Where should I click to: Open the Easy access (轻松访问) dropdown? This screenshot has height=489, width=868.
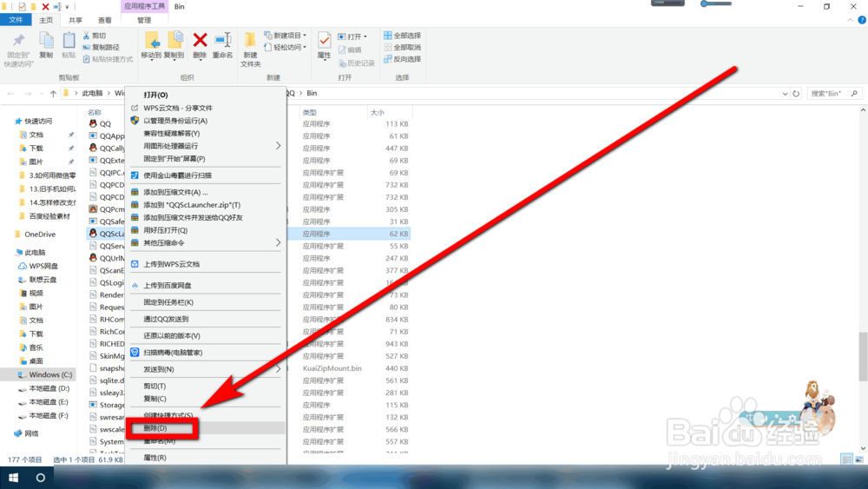(x=285, y=48)
